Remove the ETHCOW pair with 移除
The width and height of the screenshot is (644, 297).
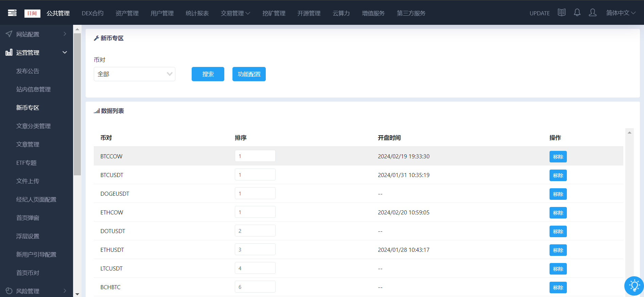(558, 213)
